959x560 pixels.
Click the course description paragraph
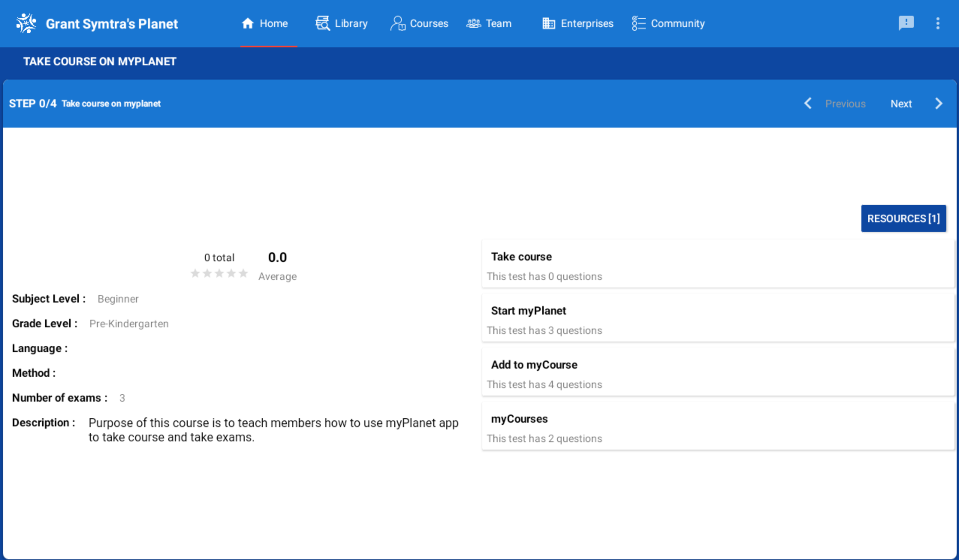(x=274, y=430)
